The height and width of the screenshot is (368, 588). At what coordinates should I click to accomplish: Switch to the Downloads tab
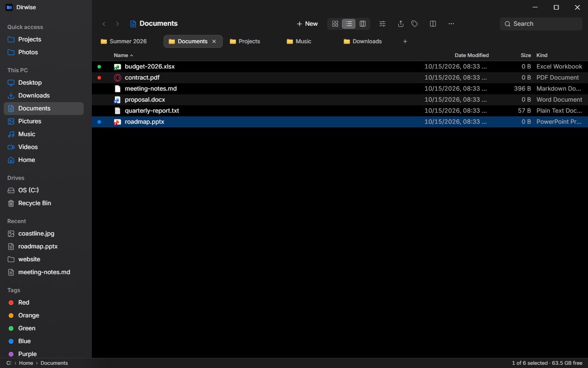pyautogui.click(x=367, y=41)
